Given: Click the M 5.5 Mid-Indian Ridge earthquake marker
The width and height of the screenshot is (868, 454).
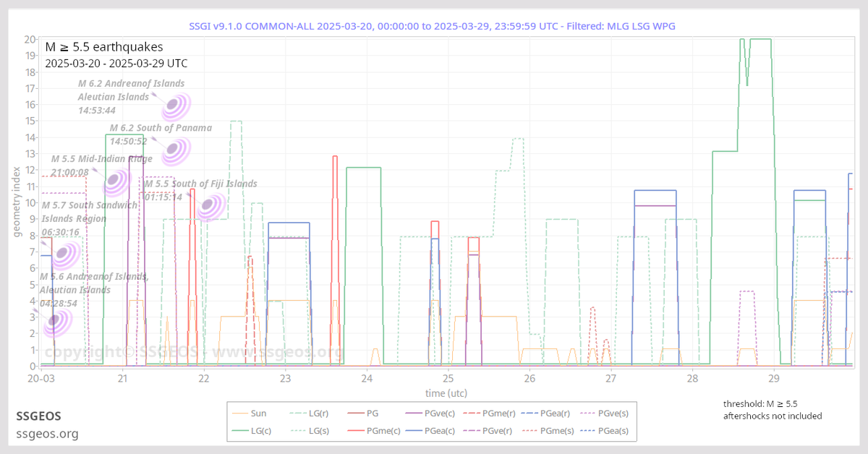Looking at the screenshot, I should (x=116, y=182).
